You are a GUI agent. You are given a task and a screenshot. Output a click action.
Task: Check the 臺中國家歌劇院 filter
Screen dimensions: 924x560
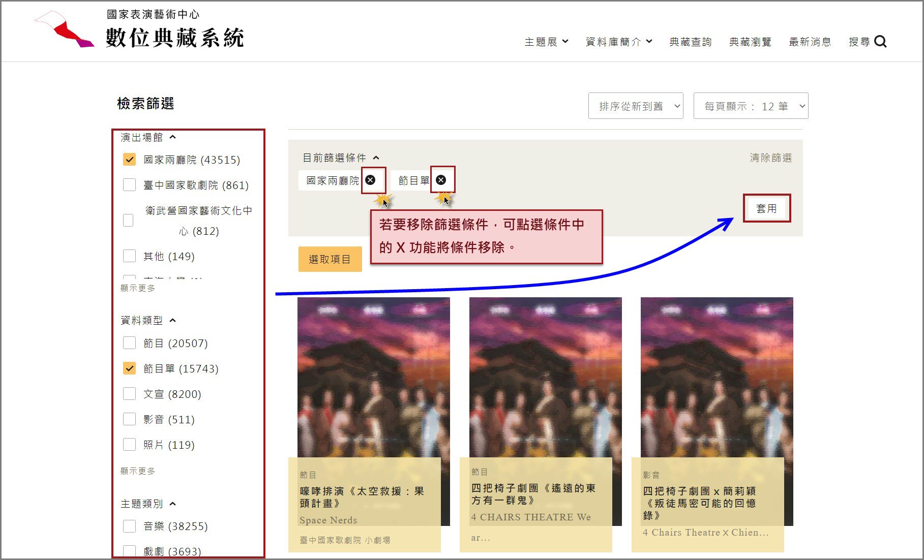(x=129, y=184)
